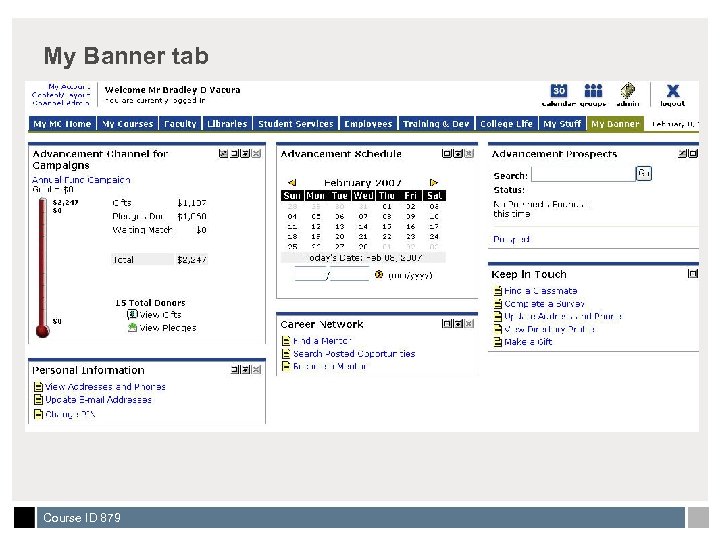This screenshot has width=720, height=540.
Task: Detach the Advancement Schedule panel
Action: [458, 153]
